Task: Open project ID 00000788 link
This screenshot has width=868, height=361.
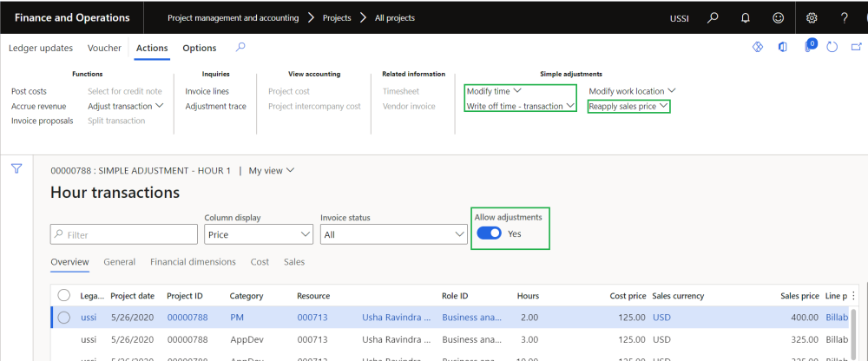Action: click(x=188, y=318)
